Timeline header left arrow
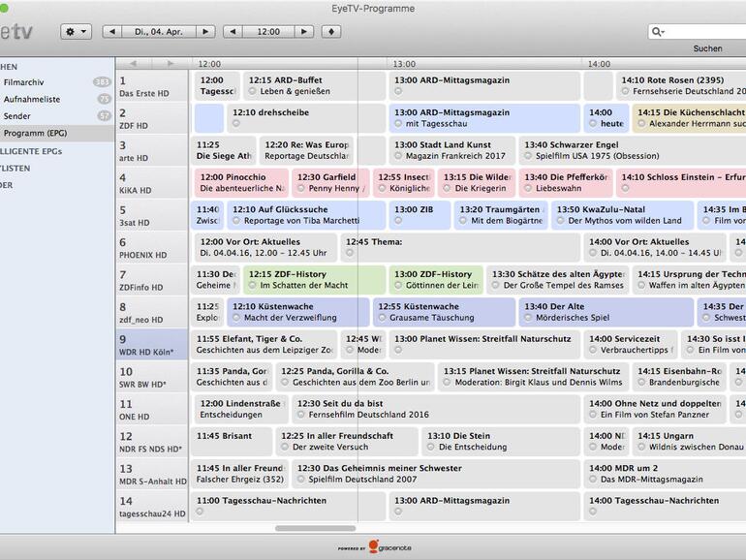746x560 pixels. click(134, 64)
